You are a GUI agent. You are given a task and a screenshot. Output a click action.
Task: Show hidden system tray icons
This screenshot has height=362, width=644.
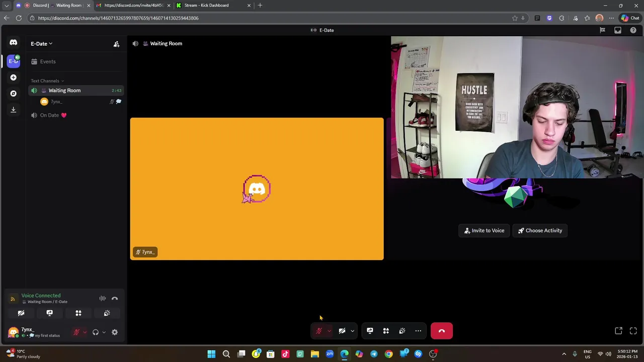(563, 354)
